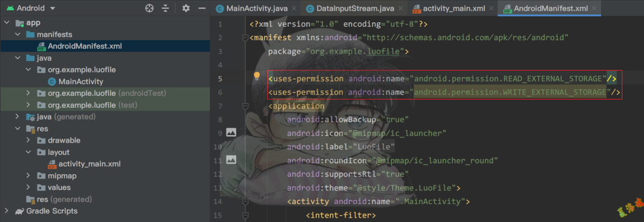644x222 pixels.
Task: Expand org.example.luofile (androidTest) package
Action: click(x=28, y=93)
